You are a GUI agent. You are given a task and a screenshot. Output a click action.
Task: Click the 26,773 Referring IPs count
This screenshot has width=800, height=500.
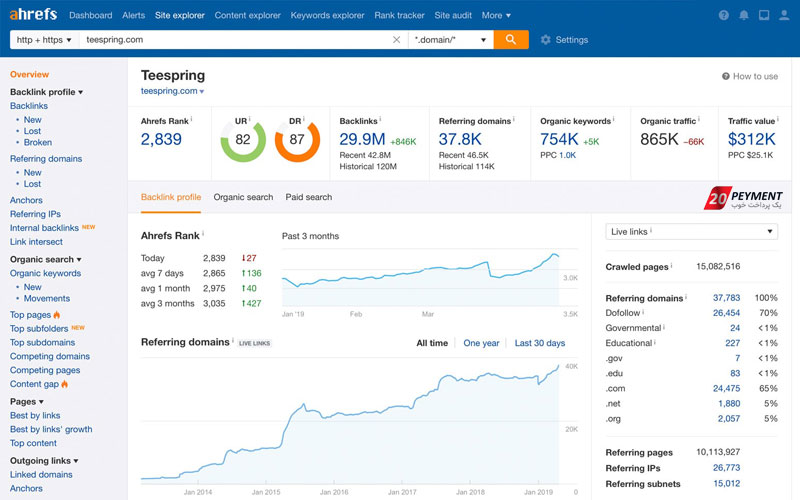727,467
